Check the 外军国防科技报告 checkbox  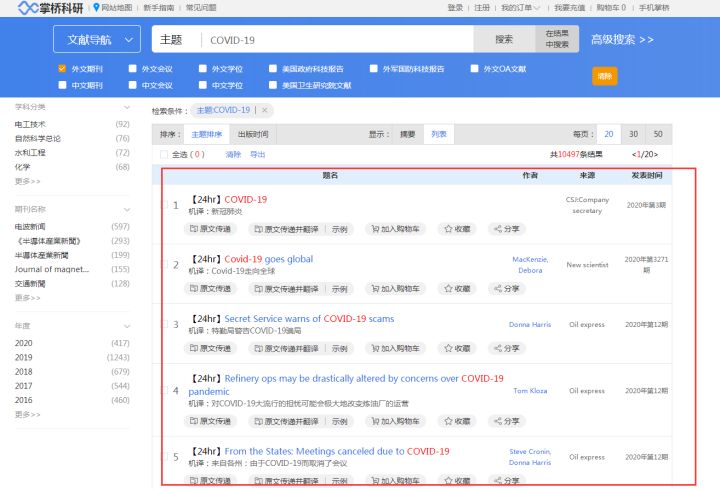pos(373,68)
